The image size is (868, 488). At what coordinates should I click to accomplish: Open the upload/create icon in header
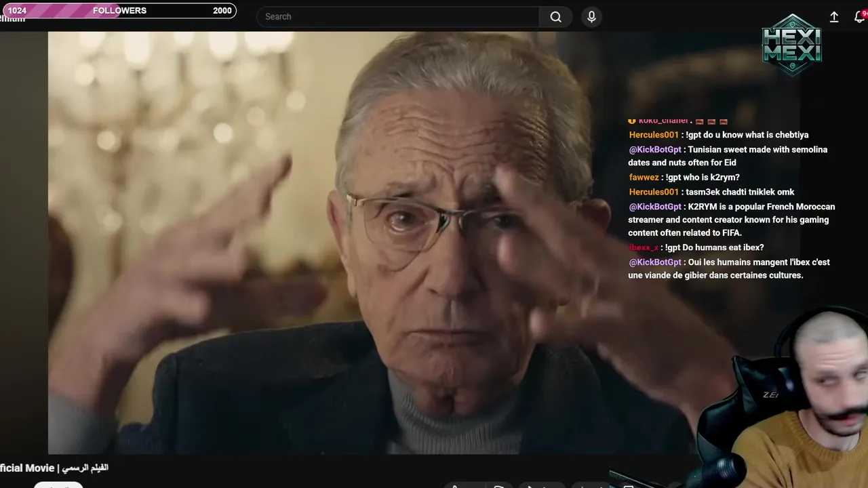(834, 17)
